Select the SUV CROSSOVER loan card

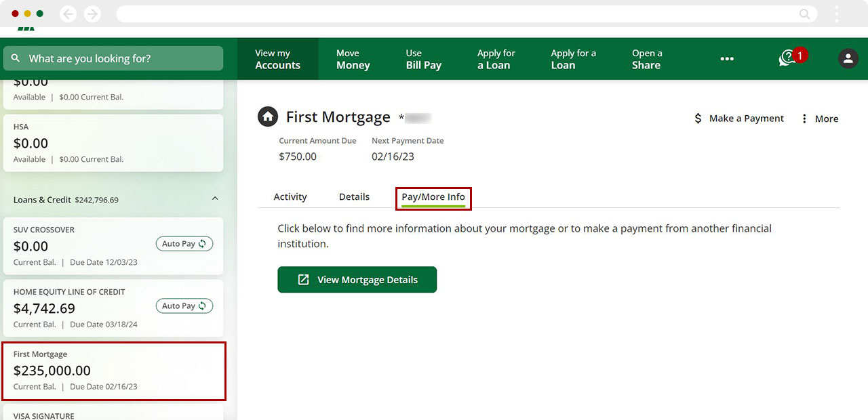113,246
